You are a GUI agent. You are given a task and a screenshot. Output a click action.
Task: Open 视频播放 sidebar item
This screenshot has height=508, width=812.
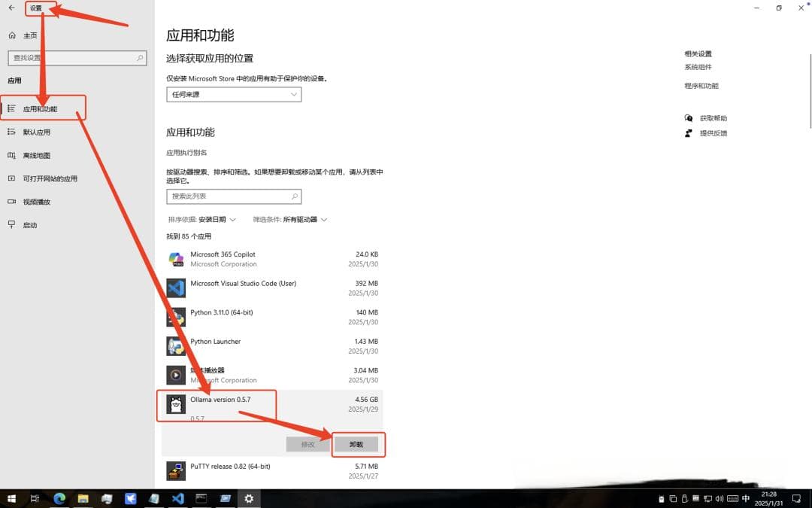coord(36,202)
